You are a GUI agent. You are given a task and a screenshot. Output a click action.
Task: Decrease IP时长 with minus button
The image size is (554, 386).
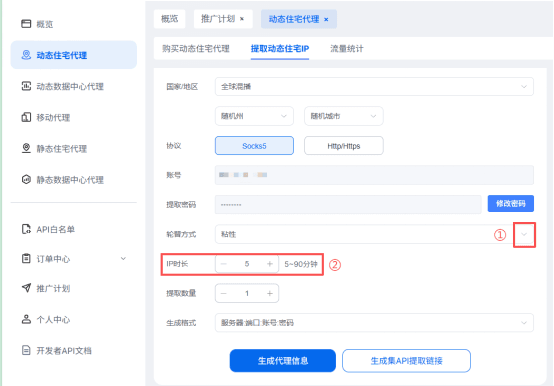224,264
